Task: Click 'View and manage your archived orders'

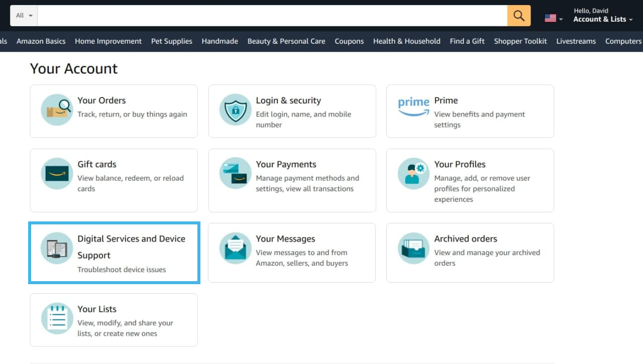Action: coord(487,258)
